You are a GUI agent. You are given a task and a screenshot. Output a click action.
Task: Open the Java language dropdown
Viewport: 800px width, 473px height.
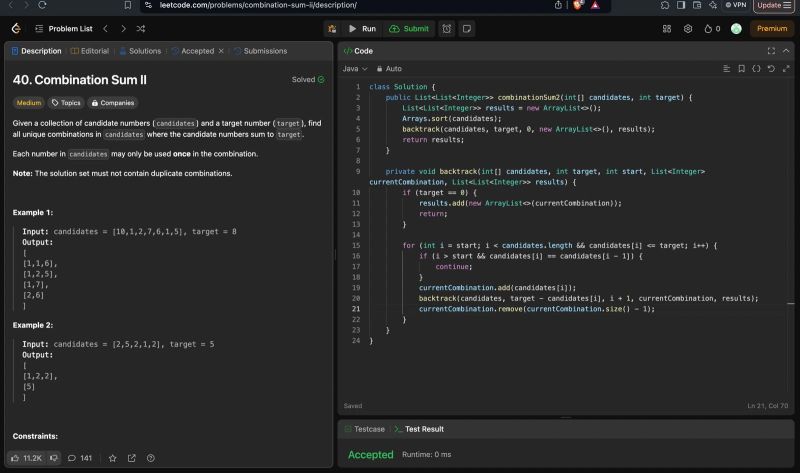click(x=355, y=69)
